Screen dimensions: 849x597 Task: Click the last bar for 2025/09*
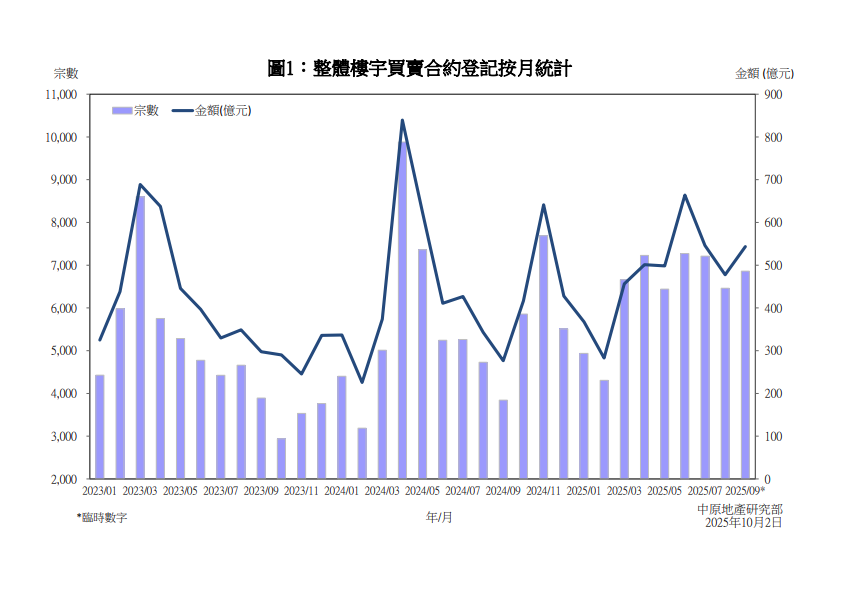click(745, 375)
